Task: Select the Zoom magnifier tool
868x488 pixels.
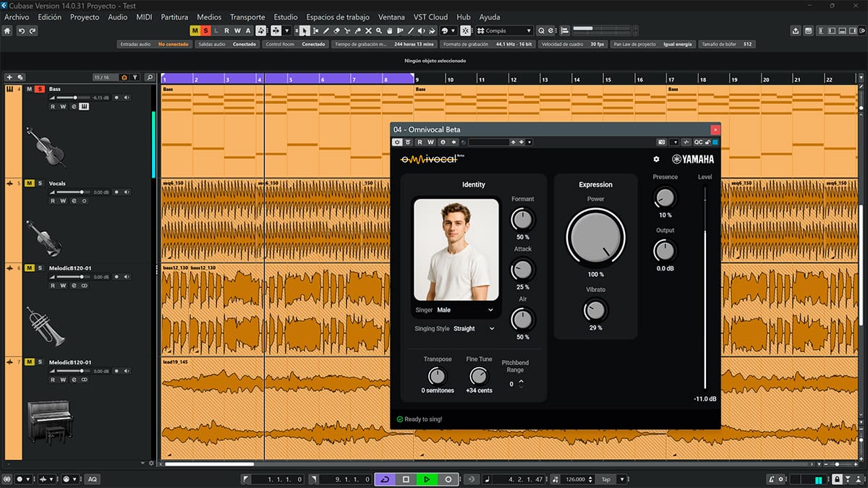Action: 379,31
